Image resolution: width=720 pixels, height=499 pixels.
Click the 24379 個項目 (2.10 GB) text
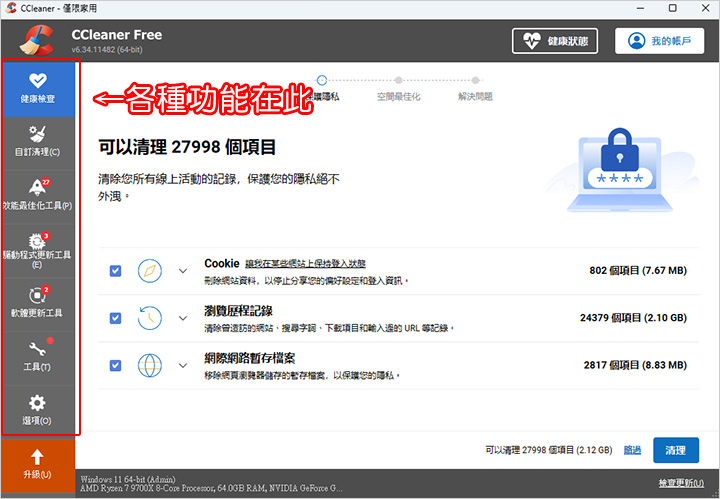coord(633,318)
